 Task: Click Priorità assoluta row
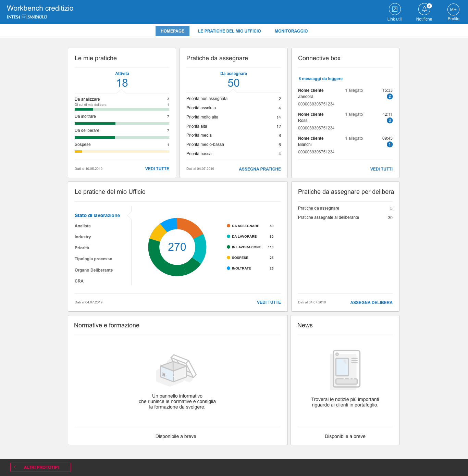234,108
